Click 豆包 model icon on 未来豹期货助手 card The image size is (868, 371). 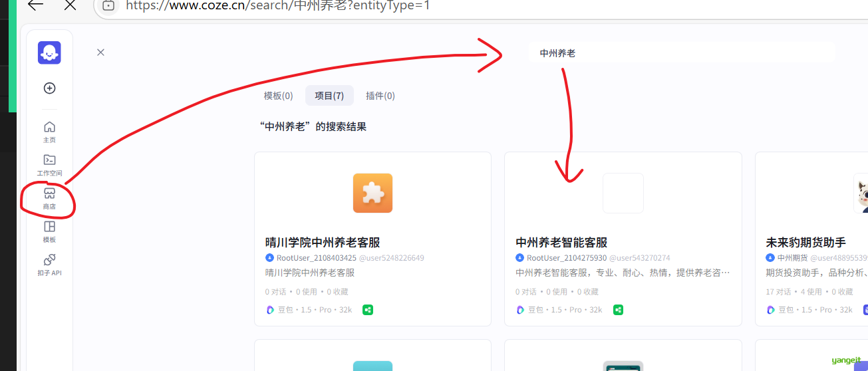coord(770,310)
